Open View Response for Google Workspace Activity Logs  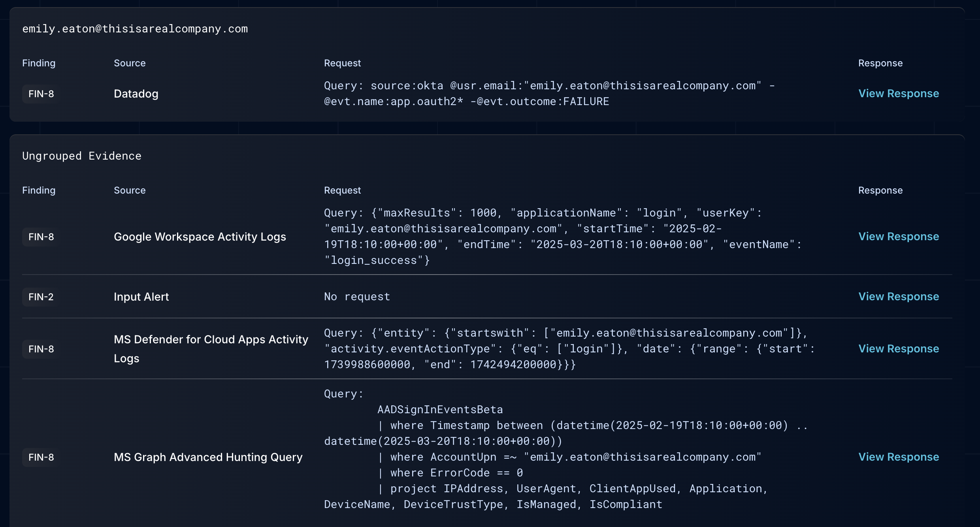pyautogui.click(x=898, y=237)
